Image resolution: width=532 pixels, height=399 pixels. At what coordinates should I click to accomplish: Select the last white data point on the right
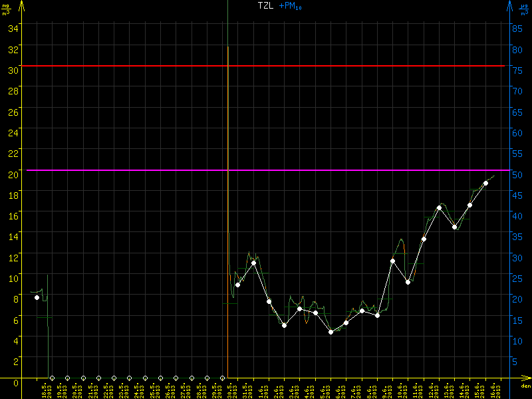coord(486,183)
